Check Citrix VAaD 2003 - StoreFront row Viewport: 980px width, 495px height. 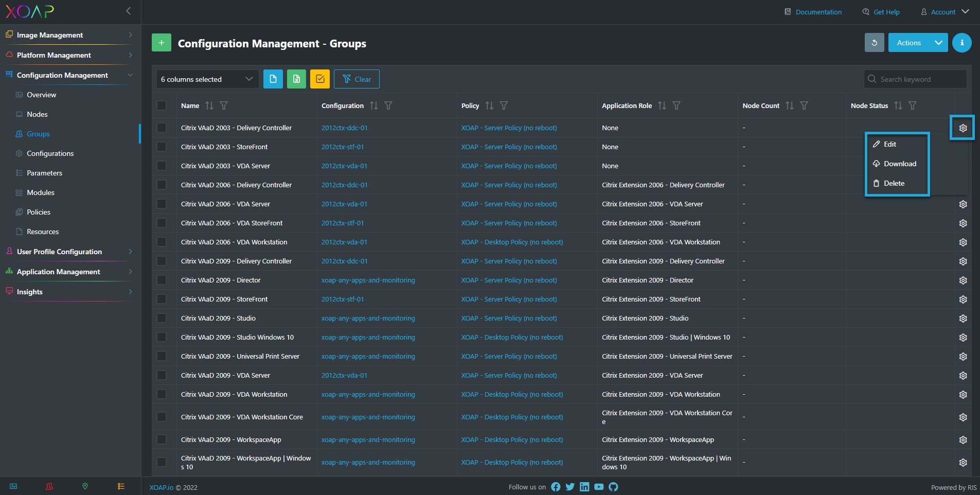point(162,147)
